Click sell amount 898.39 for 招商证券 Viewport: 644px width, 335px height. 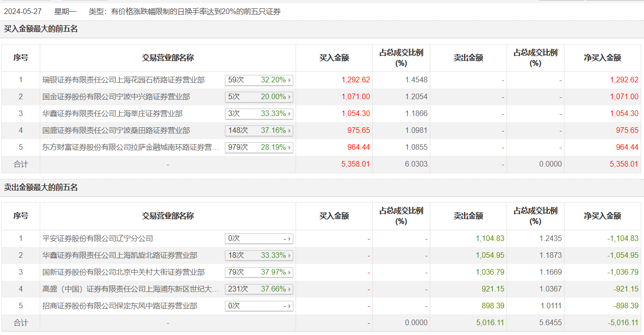tap(493, 306)
